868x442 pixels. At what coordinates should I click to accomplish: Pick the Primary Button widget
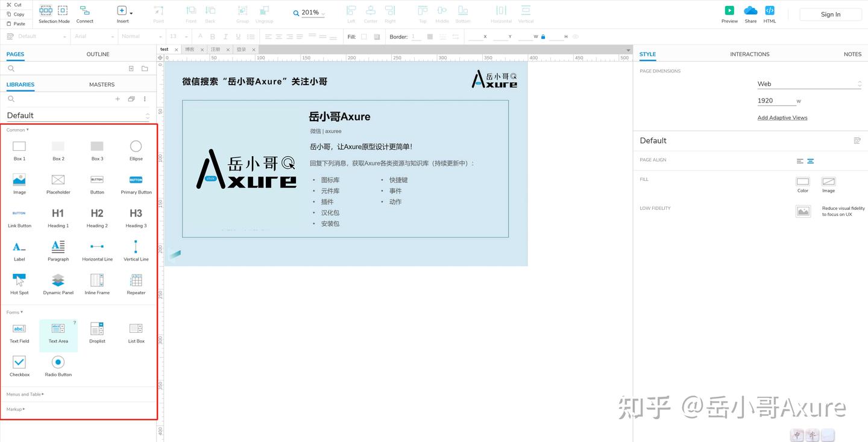[x=136, y=184]
